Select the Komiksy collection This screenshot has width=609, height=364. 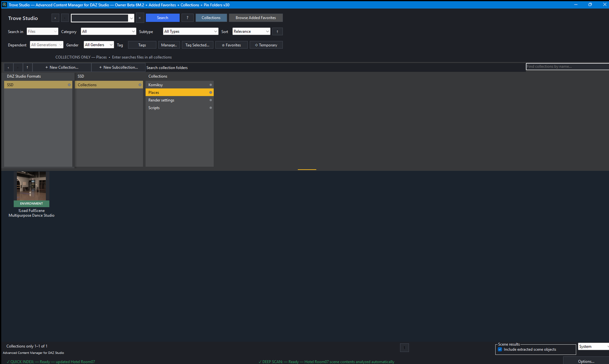(x=179, y=85)
